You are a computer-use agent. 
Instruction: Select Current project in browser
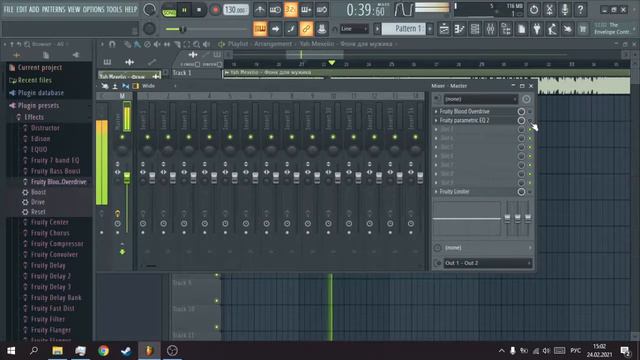pyautogui.click(x=40, y=68)
